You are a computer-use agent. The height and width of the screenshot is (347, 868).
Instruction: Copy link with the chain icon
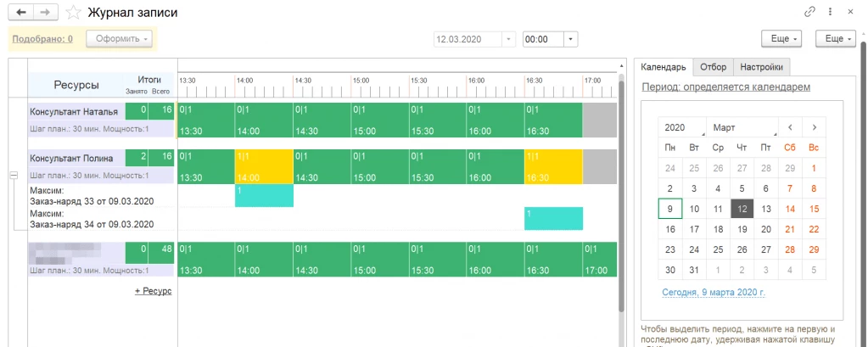809,12
